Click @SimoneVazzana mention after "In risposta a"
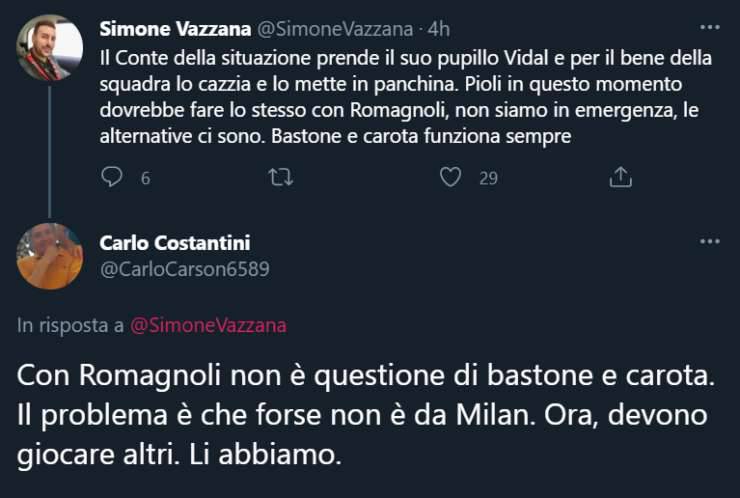The image size is (740, 498). click(x=208, y=324)
